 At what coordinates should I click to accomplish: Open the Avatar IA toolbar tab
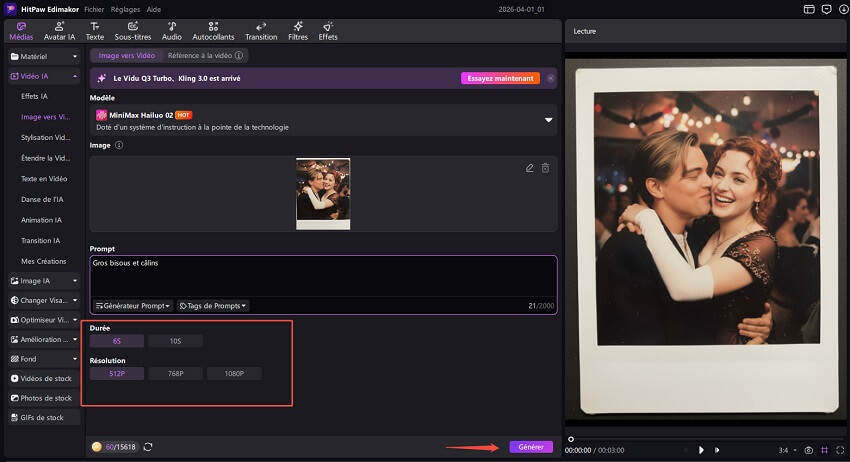(59, 30)
